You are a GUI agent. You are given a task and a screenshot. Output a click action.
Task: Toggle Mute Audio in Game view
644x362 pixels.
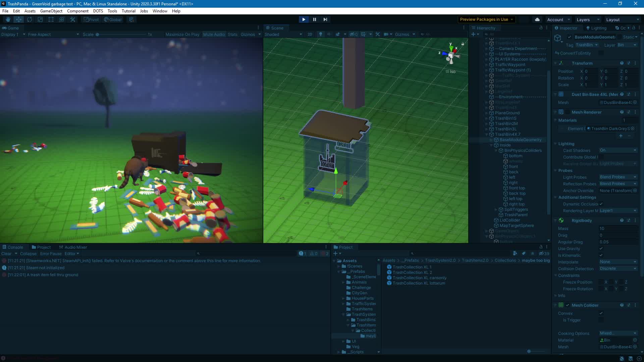(x=214, y=34)
